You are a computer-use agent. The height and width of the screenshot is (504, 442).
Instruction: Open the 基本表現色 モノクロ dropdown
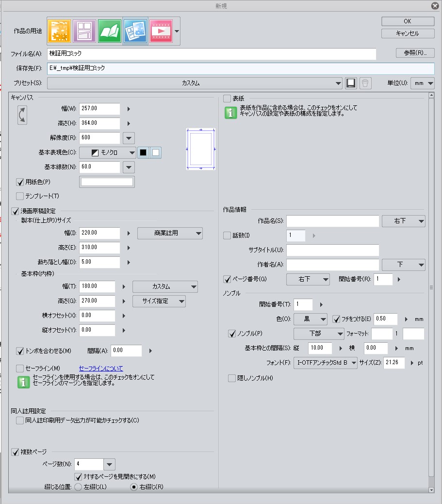tap(108, 152)
